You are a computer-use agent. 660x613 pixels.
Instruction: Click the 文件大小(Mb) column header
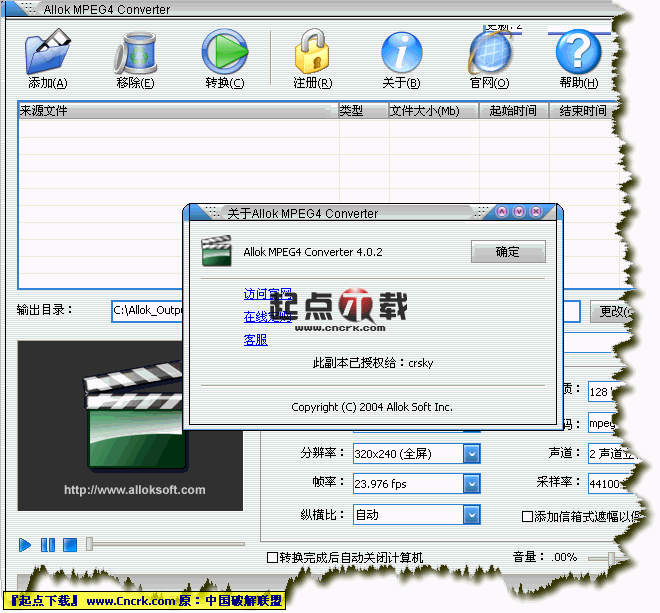pos(434,111)
